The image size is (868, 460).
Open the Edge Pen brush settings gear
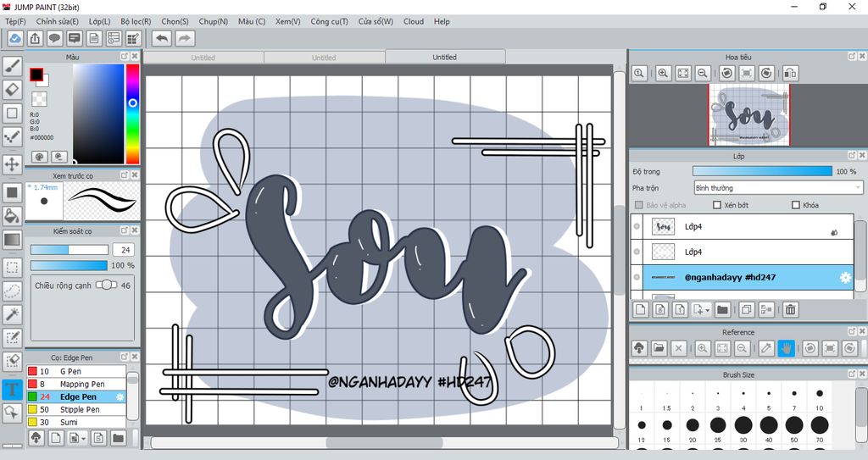coord(120,397)
